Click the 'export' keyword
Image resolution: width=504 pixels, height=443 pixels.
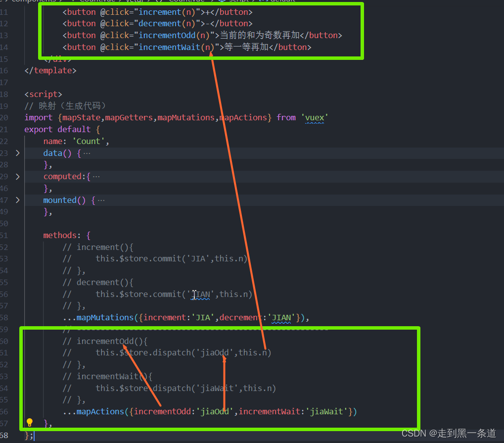click(x=38, y=129)
